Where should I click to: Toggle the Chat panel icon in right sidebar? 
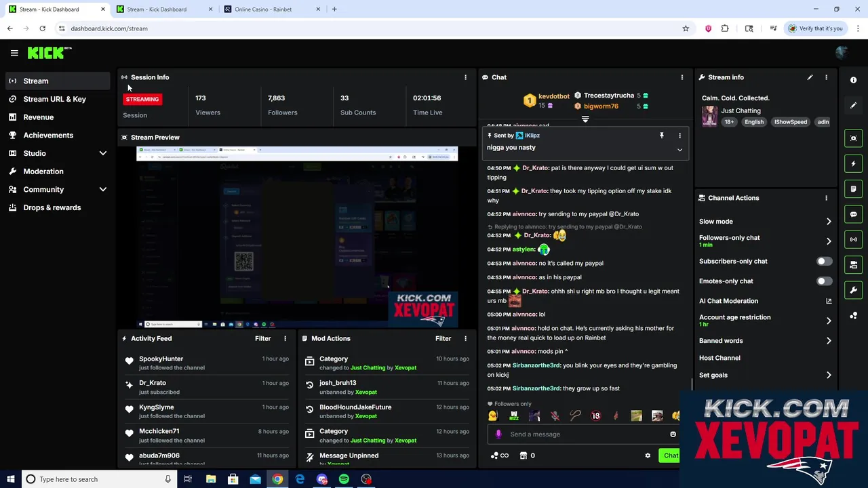click(x=854, y=214)
